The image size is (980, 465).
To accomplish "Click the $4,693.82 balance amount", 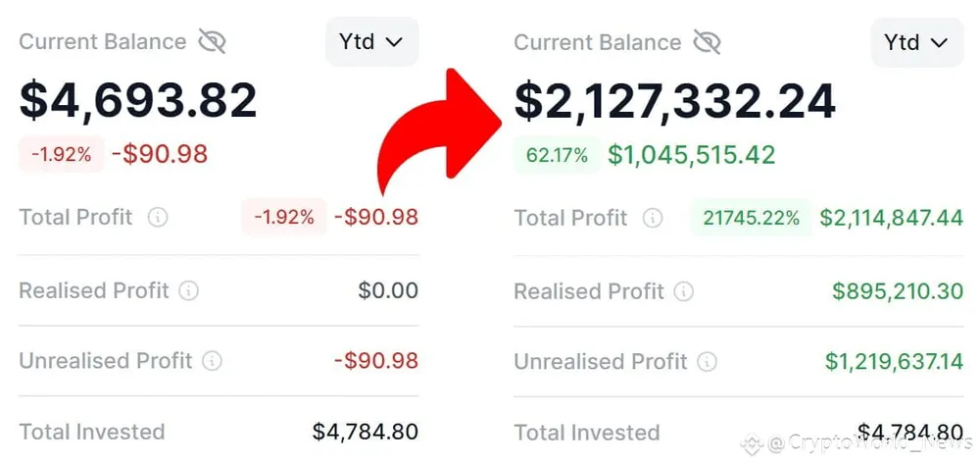I will coord(138,100).
